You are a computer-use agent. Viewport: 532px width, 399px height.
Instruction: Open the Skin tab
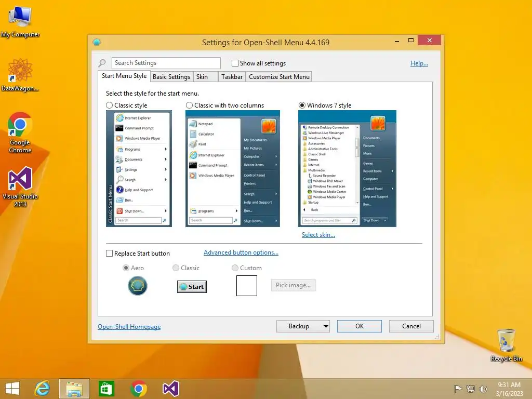click(x=206, y=77)
